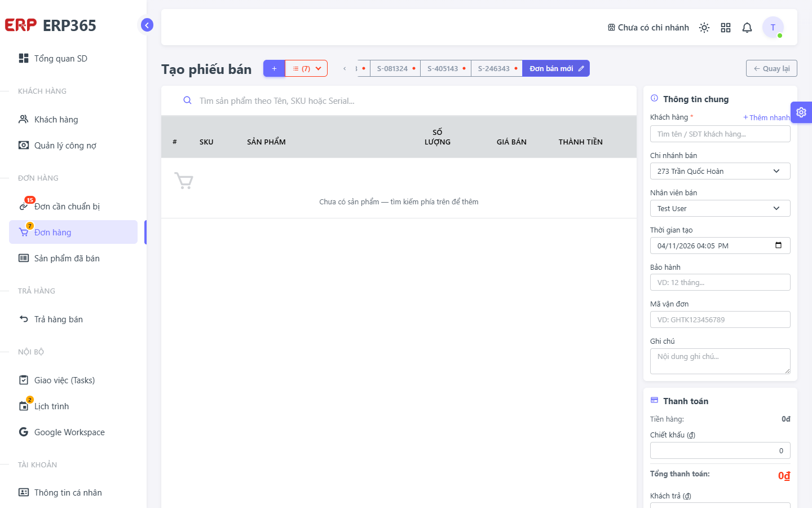Viewport: 812px width, 508px height.
Task: Switch to the S-246343 tab
Action: point(497,68)
